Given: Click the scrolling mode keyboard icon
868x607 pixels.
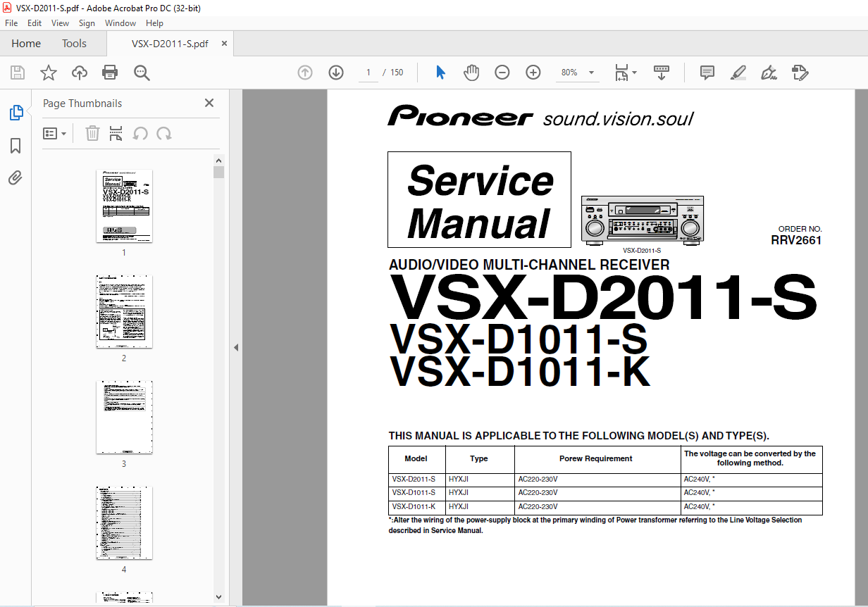Looking at the screenshot, I should coord(662,73).
